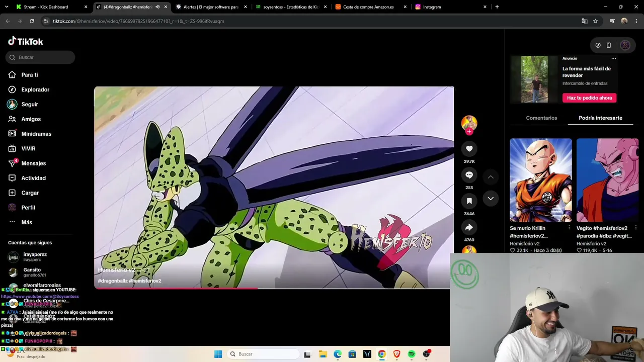The width and height of the screenshot is (644, 362).
Task: Open the profile avatar in TikTok header pill
Action: [x=625, y=45]
